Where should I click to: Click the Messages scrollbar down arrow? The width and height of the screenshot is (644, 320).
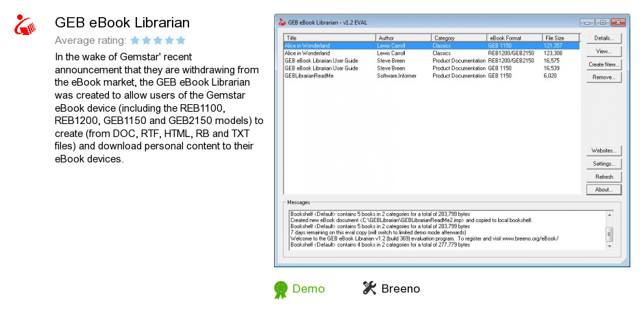coord(609,246)
